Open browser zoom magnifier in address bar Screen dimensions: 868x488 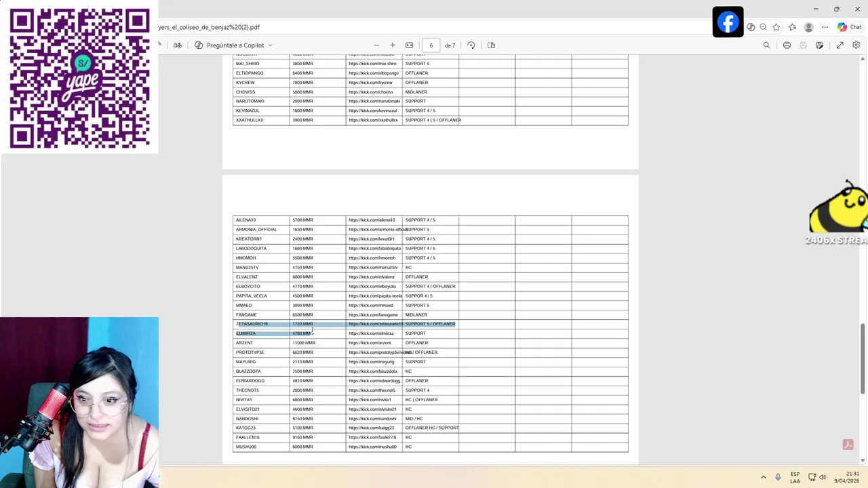(764, 27)
